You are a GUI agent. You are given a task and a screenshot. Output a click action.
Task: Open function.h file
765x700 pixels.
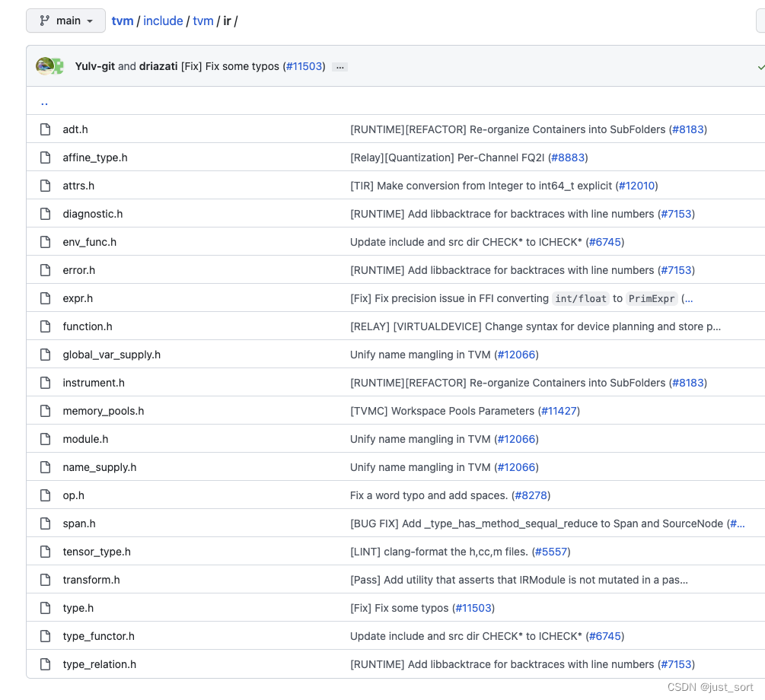(88, 326)
